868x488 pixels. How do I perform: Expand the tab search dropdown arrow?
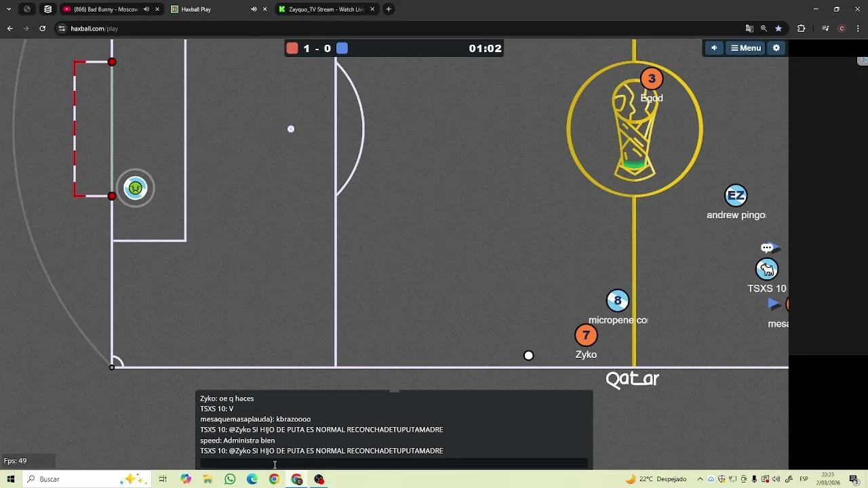tap(9, 9)
